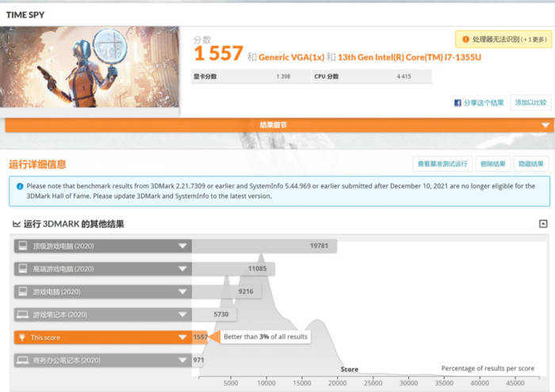
Task: Click the 5730 score bar value
Action: click(x=221, y=314)
